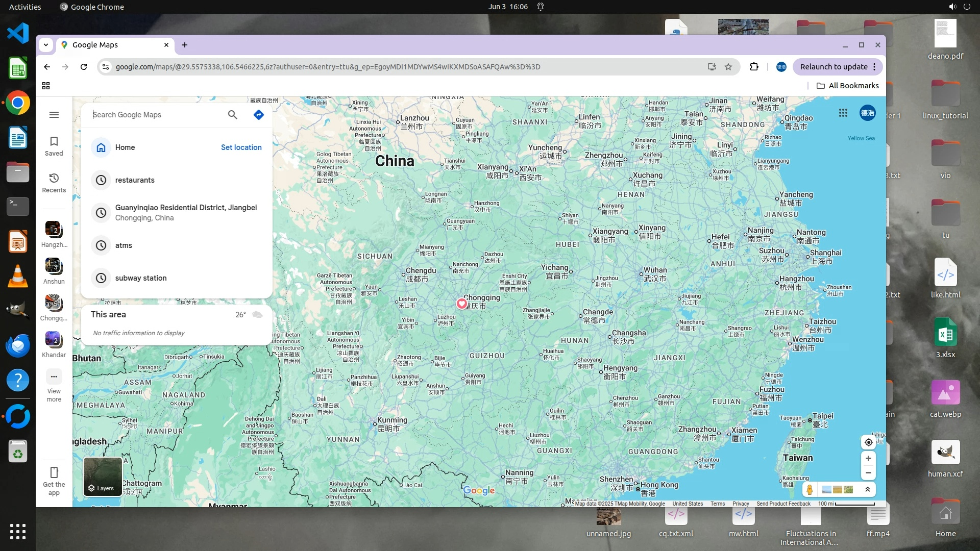Open the Chrome tab search dropdown arrow

point(46,45)
